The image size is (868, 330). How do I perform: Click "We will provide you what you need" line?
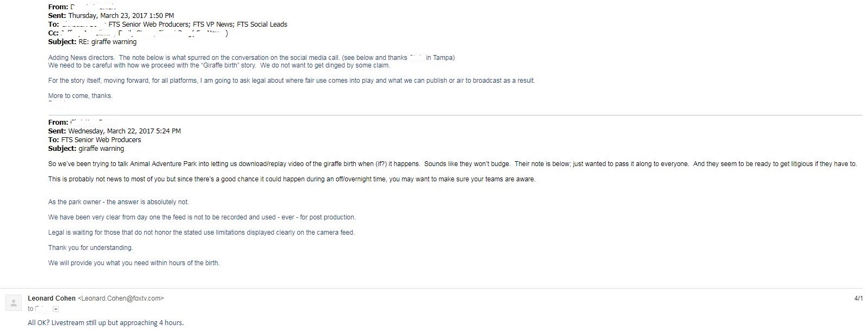133,263
